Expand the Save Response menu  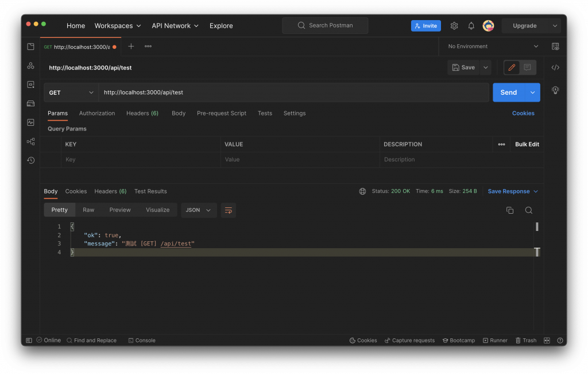pyautogui.click(x=513, y=191)
